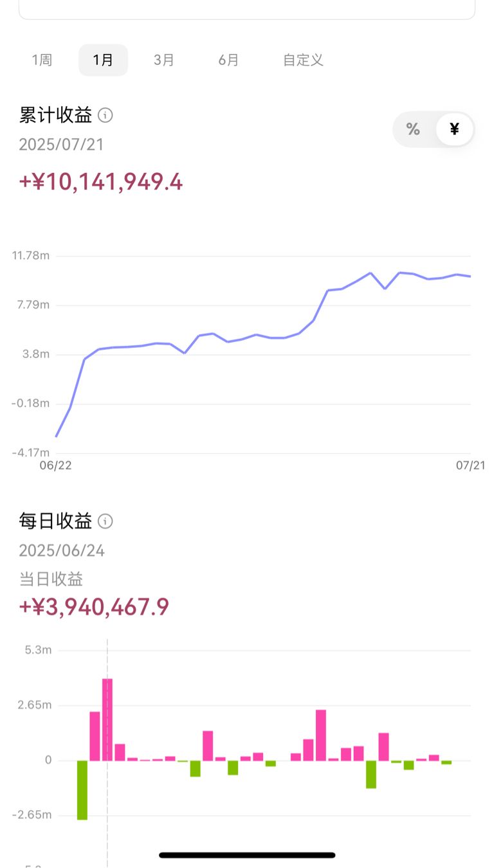The width and height of the screenshot is (494, 868).
Task: Tap the 2025/06/24 date label
Action: [62, 551]
